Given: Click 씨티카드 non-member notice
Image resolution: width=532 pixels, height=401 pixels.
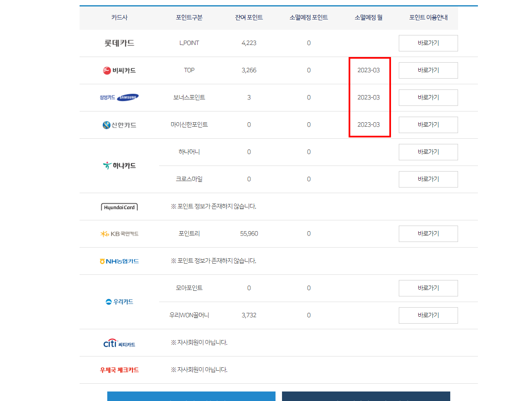Looking at the screenshot, I should pyautogui.click(x=199, y=343).
